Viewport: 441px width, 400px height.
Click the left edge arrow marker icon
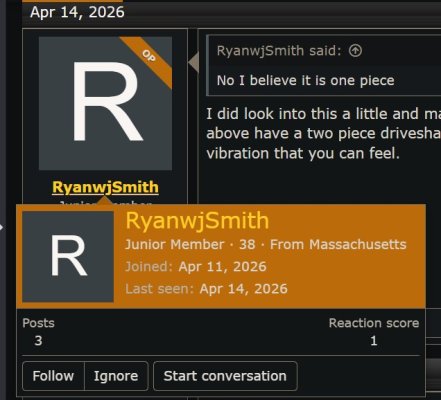click(x=2, y=227)
